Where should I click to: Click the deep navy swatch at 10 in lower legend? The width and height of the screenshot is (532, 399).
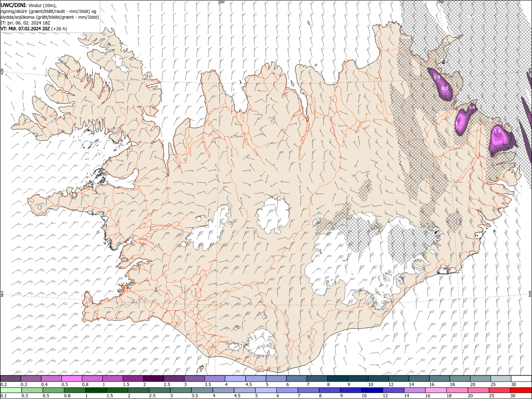click(x=372, y=390)
